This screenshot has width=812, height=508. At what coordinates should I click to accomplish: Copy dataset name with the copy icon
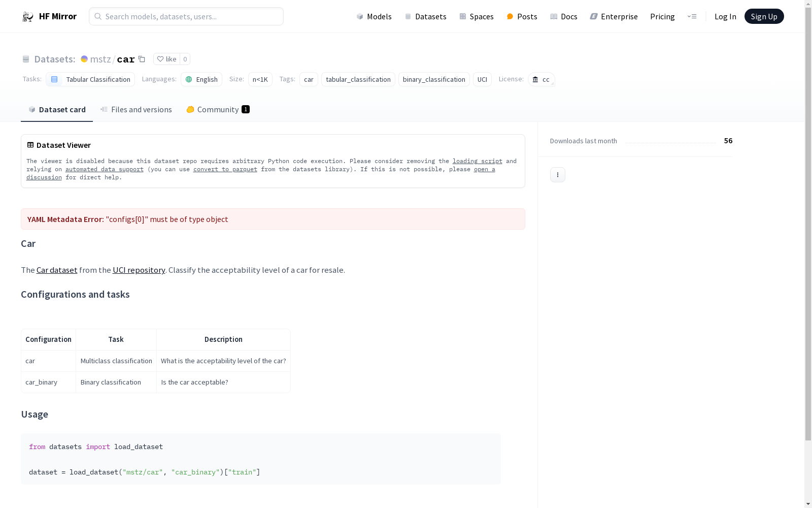tap(142, 59)
